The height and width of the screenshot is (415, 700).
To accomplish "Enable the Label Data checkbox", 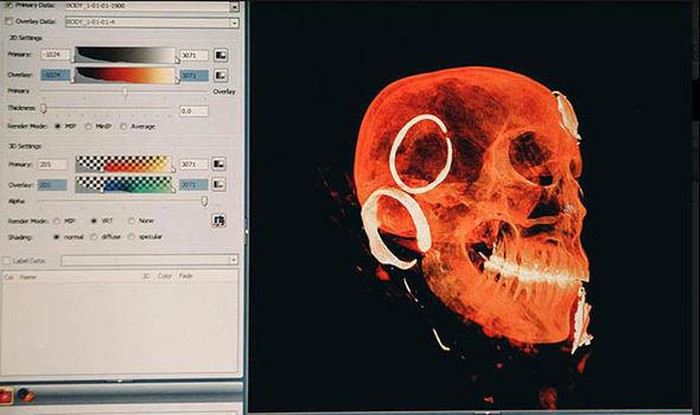I will (6, 261).
